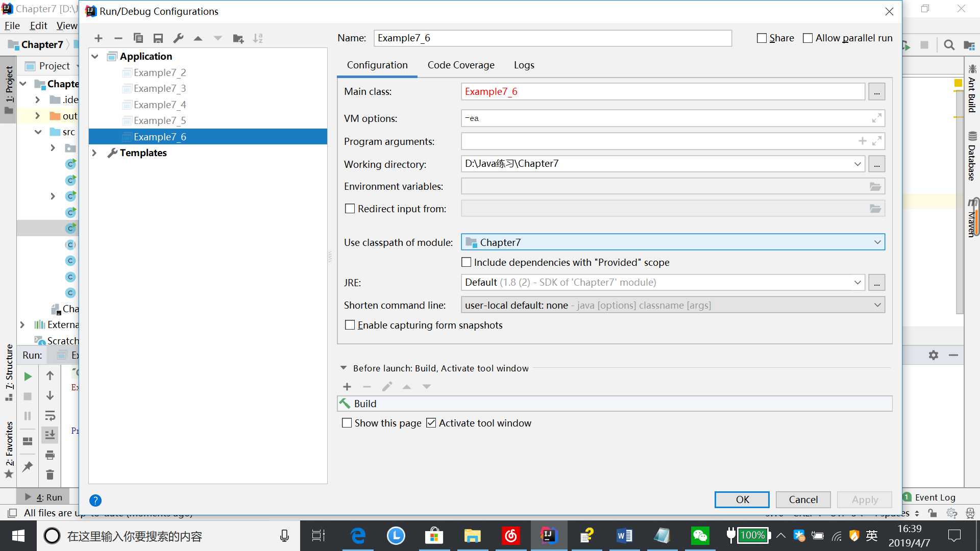Click the folder/working directory browse icon

(x=876, y=163)
